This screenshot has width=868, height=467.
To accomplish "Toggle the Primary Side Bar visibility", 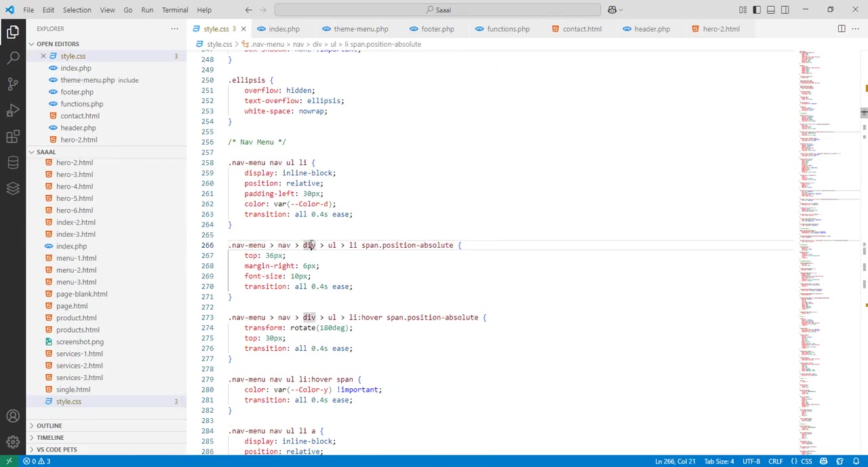I will (757, 10).
